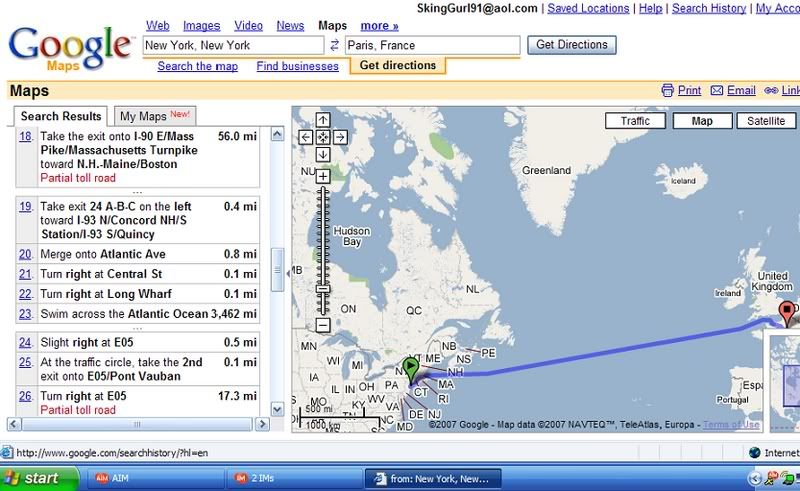Click the red destination marker on map

pyautogui.click(x=787, y=313)
